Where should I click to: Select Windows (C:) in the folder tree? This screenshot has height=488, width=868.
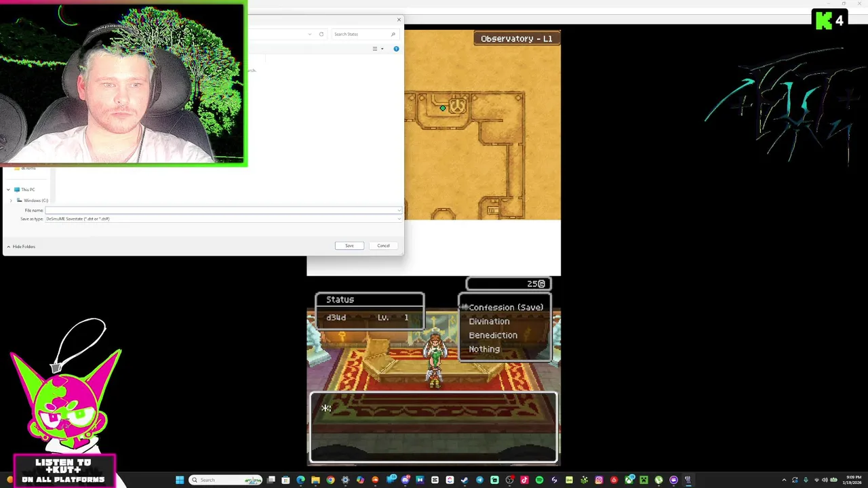coord(33,201)
